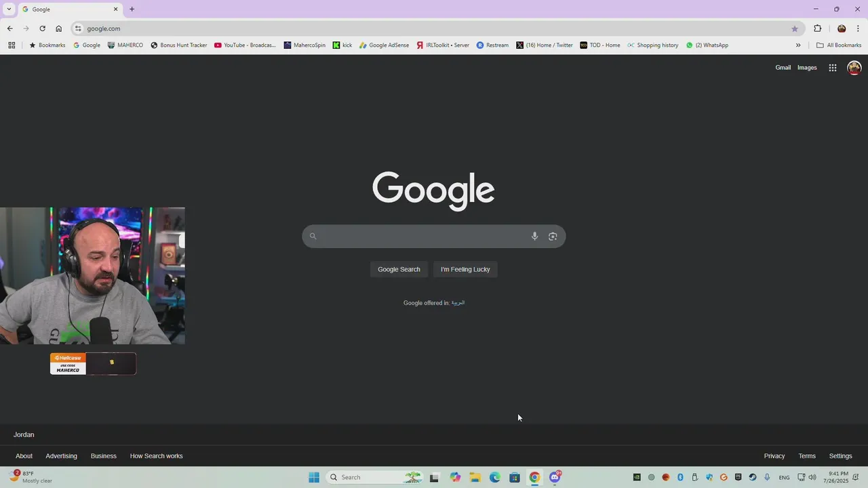Open the volume speaker tray icon
This screenshot has height=488, width=868.
pos(812,477)
